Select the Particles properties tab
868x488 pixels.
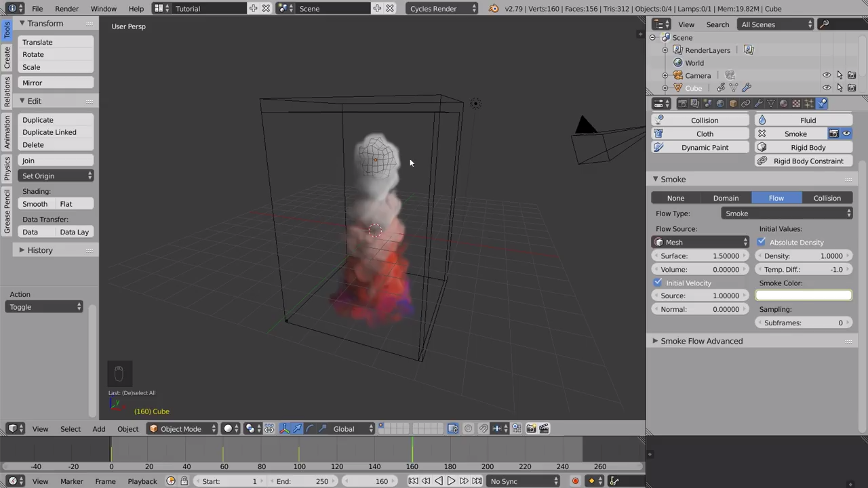point(809,103)
